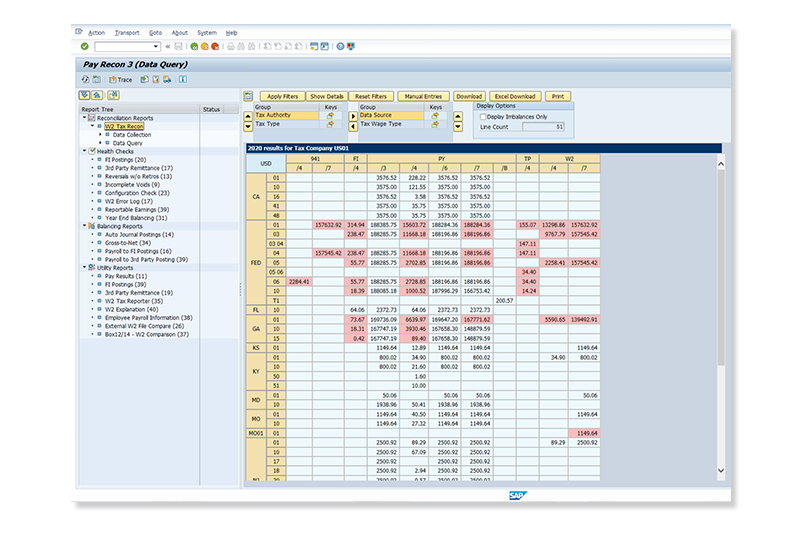Click the Keys icon for Tax Type

pyautogui.click(x=330, y=124)
